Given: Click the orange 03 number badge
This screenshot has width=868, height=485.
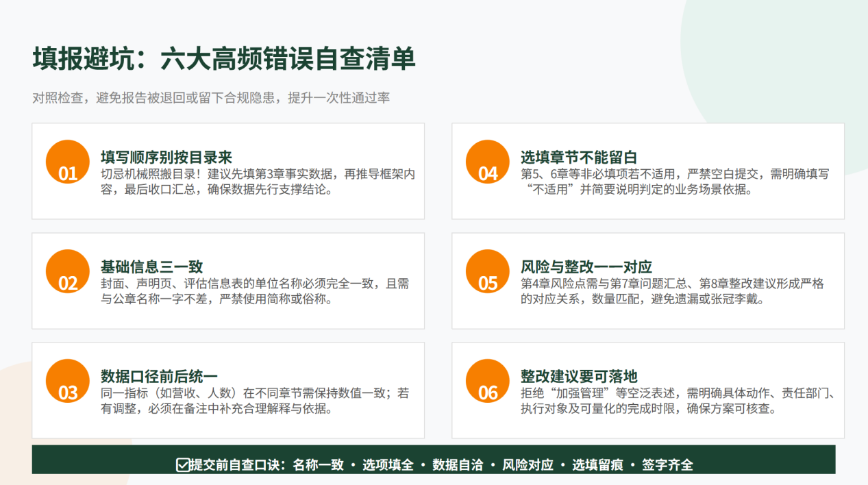Looking at the screenshot, I should coord(68,381).
